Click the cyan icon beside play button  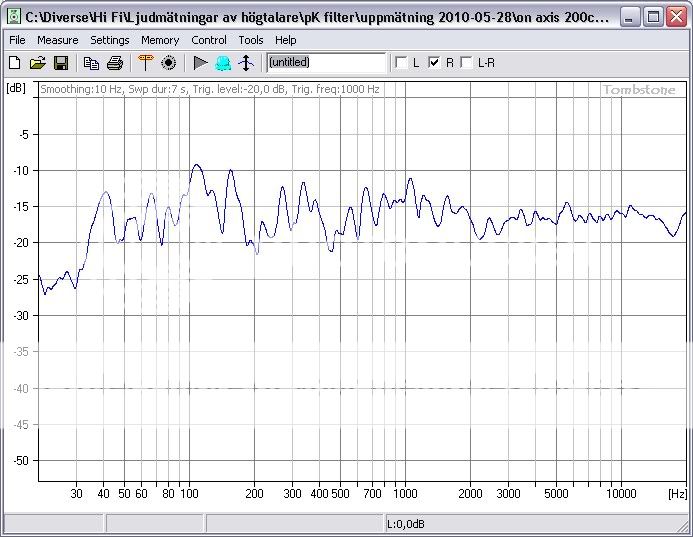[x=223, y=63]
